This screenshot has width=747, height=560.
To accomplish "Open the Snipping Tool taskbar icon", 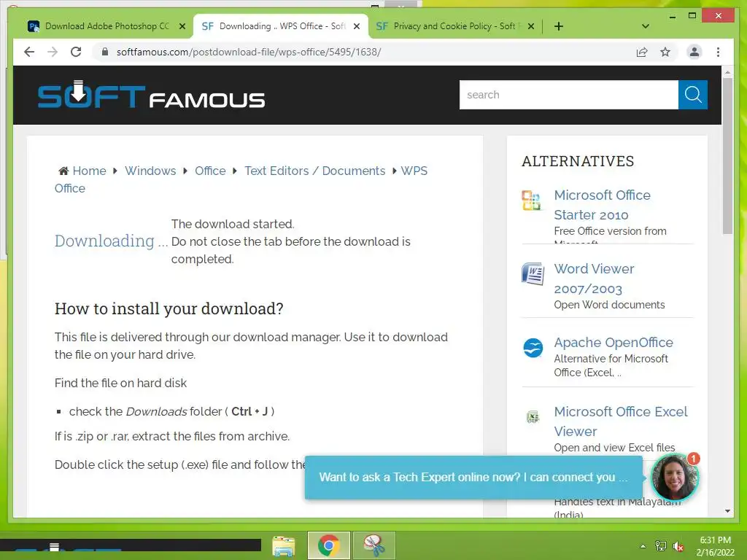I will click(x=374, y=545).
